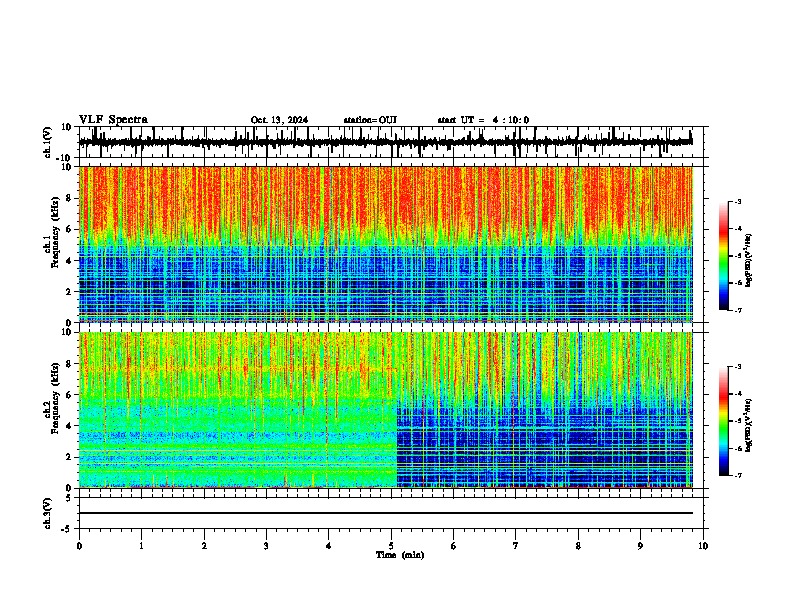Click the ch.2 spectrogram color bar
Screen dimensions: 792x612
pyautogui.click(x=723, y=421)
